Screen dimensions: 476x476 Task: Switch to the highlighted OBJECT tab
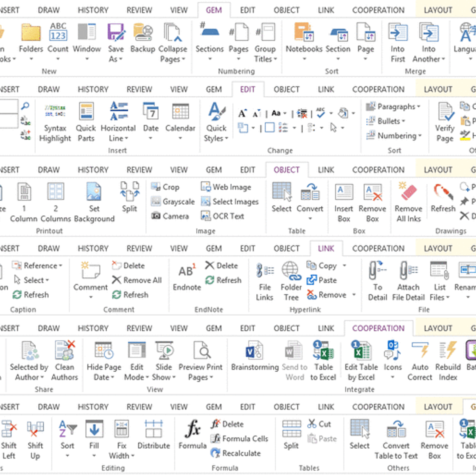click(x=286, y=170)
